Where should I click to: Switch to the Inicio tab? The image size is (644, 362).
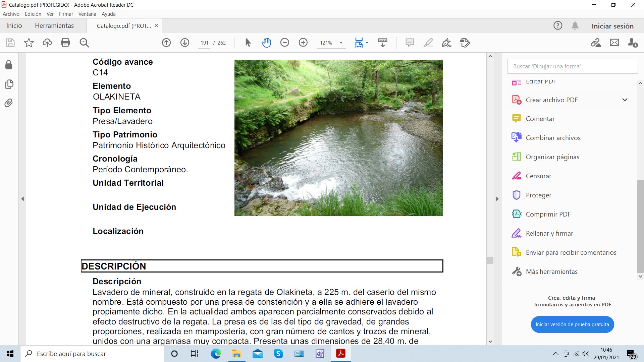point(14,26)
